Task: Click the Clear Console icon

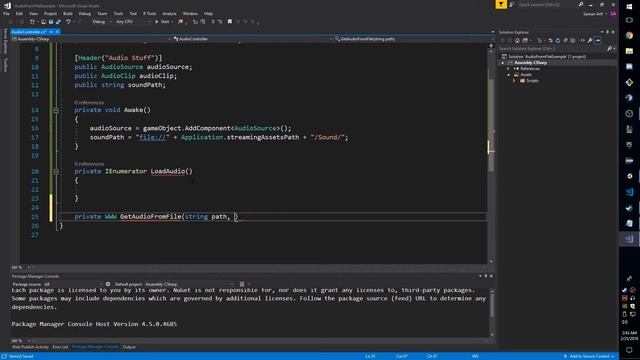Action: (242, 284)
